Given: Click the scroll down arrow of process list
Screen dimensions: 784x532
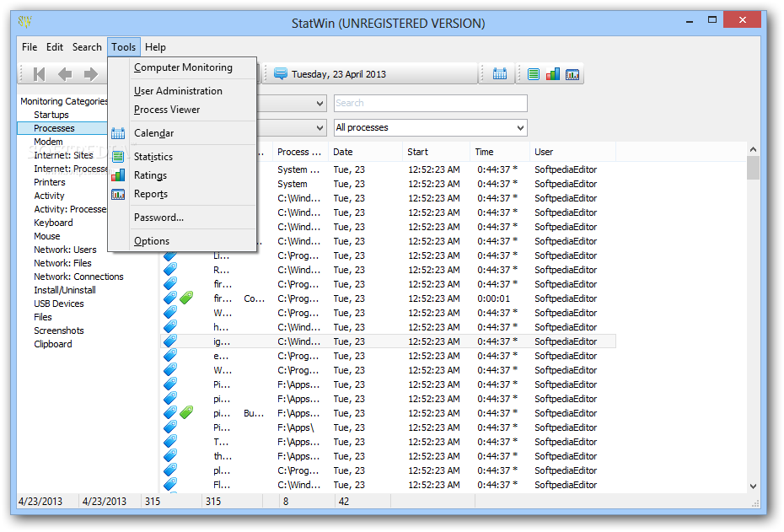Looking at the screenshot, I should (753, 486).
